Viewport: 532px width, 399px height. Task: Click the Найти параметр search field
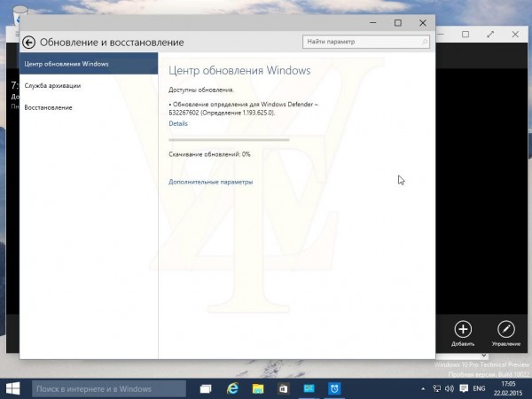pyautogui.click(x=362, y=42)
